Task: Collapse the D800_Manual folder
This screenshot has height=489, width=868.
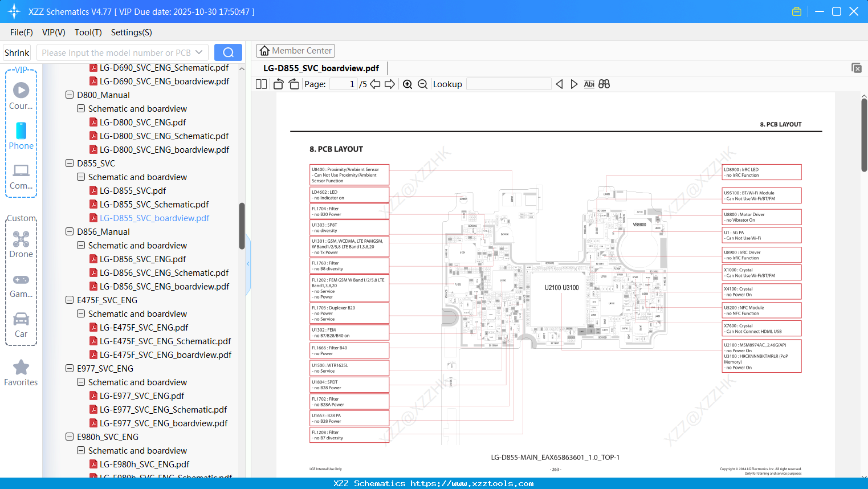Action: pos(69,95)
